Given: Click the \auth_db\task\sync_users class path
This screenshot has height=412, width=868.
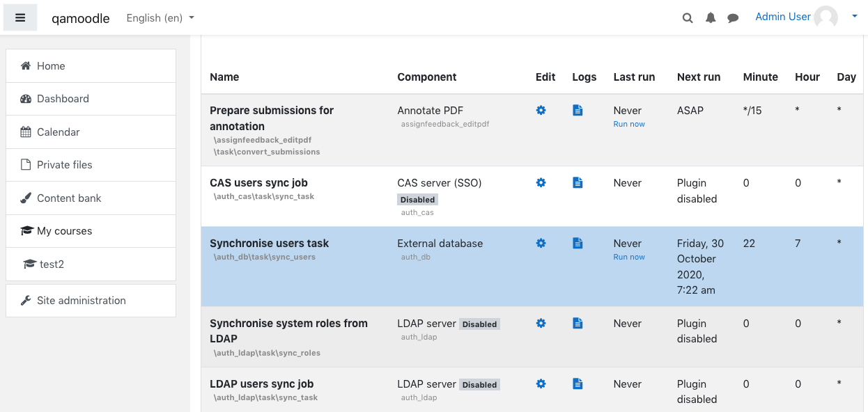Looking at the screenshot, I should tap(264, 257).
